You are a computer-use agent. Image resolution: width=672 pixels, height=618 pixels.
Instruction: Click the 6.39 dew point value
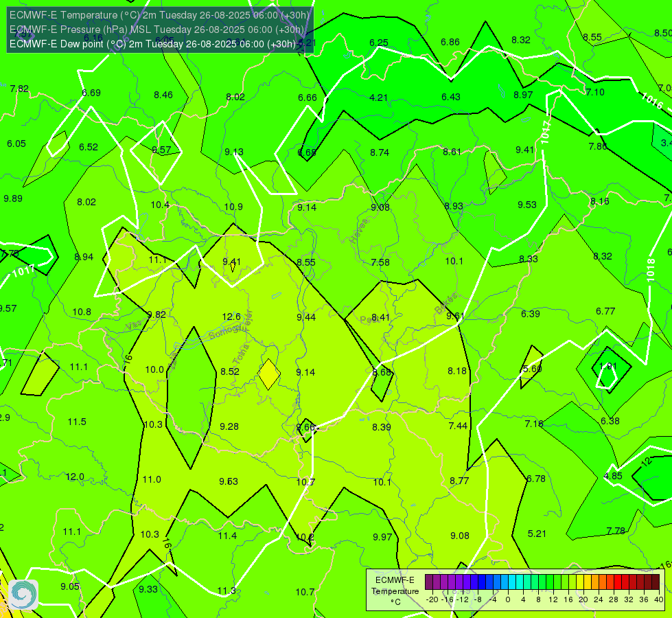[x=530, y=314]
